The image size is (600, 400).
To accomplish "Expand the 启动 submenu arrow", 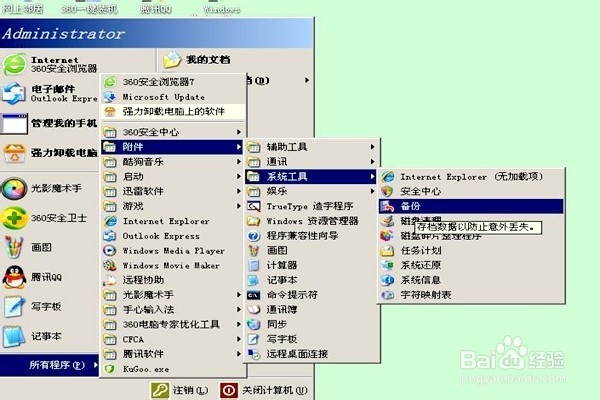I will pos(239,176).
